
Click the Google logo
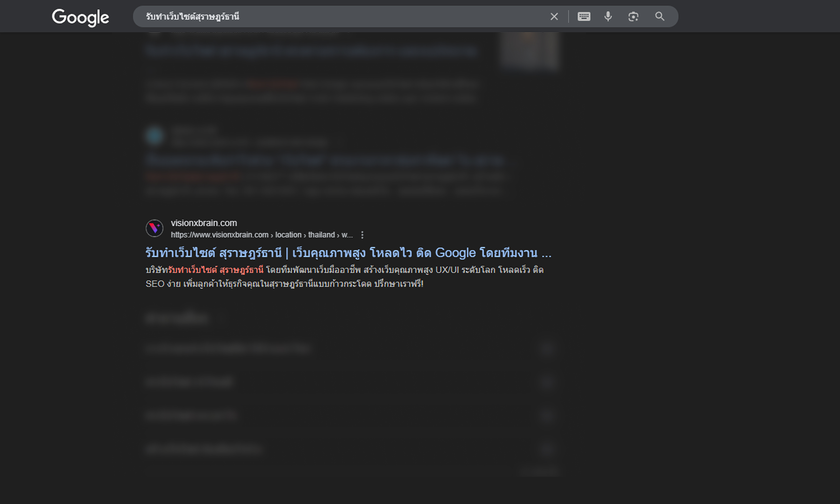click(80, 18)
